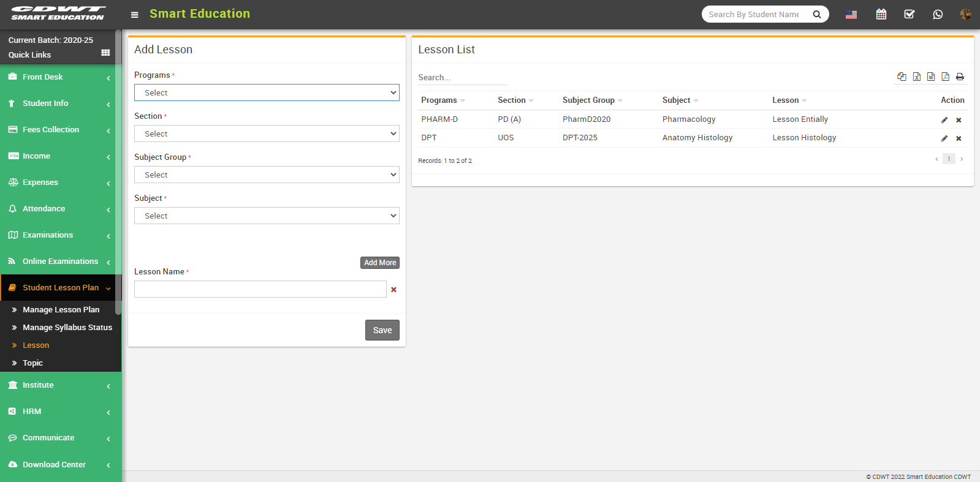Screen dimensions: 980x482
Task: Toggle sidebar with hamburger menu icon
Action: tap(135, 15)
